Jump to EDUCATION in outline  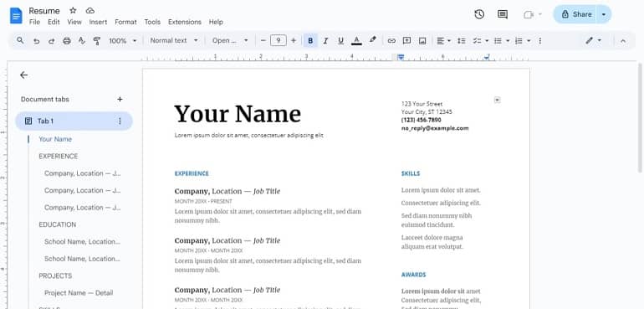[x=58, y=224]
